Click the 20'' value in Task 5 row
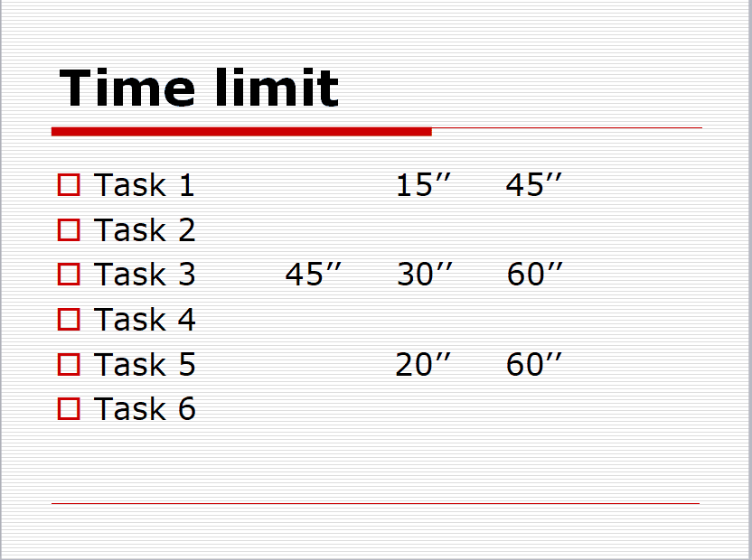 [x=424, y=364]
